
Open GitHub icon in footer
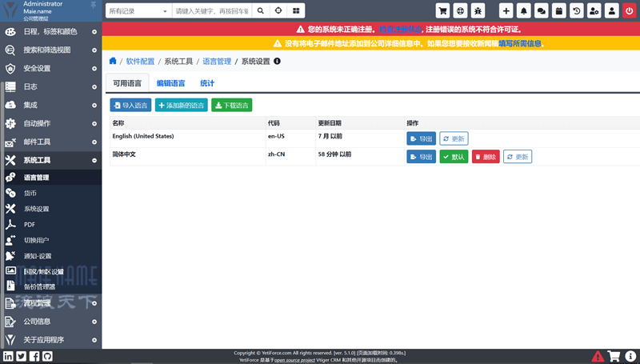click(47, 356)
